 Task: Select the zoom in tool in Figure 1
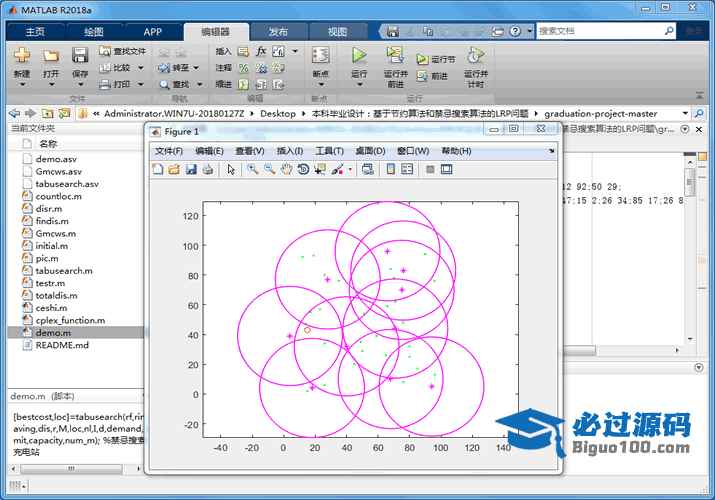tap(253, 170)
